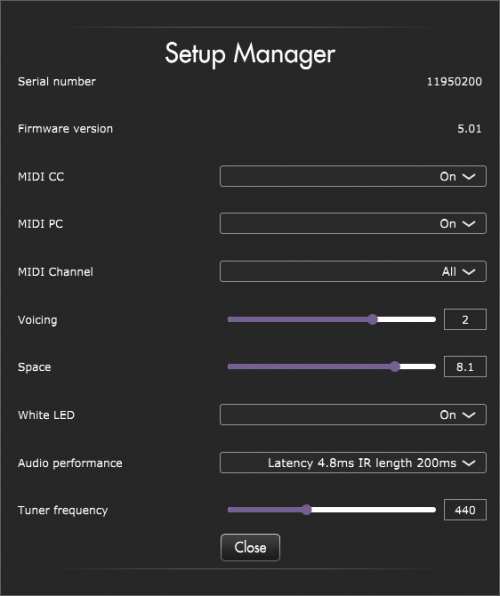This screenshot has height=596, width=500.
Task: Click the MIDI Channel chevron arrow
Action: pos(468,272)
